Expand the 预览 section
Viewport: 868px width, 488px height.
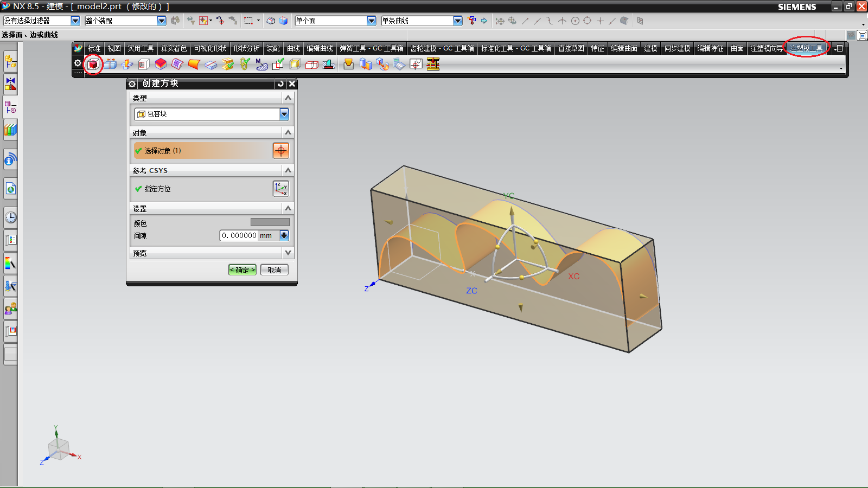coord(288,253)
